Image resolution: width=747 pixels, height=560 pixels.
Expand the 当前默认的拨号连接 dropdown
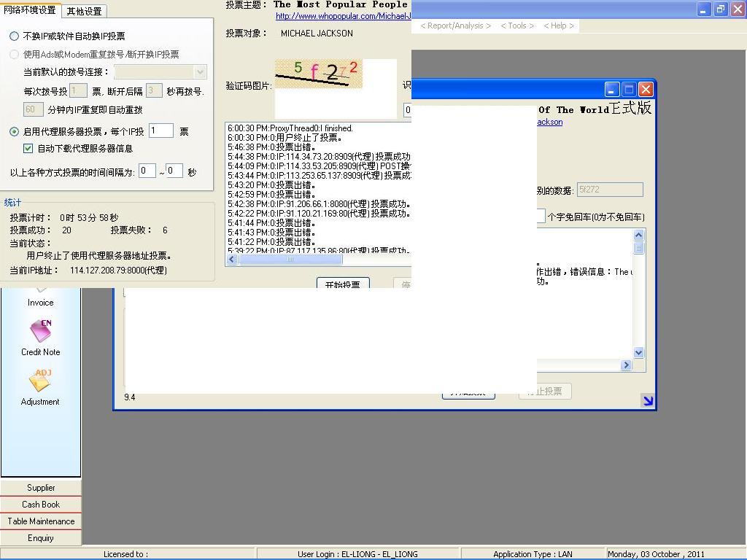[x=200, y=71]
